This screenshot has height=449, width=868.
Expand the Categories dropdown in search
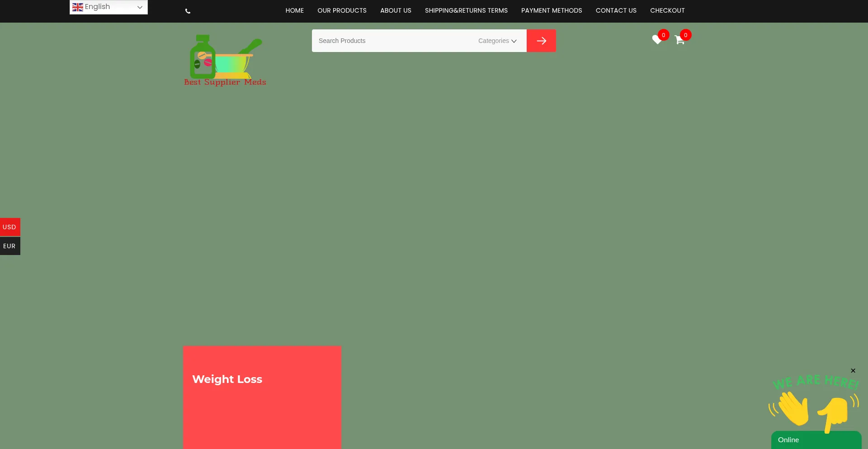click(497, 41)
